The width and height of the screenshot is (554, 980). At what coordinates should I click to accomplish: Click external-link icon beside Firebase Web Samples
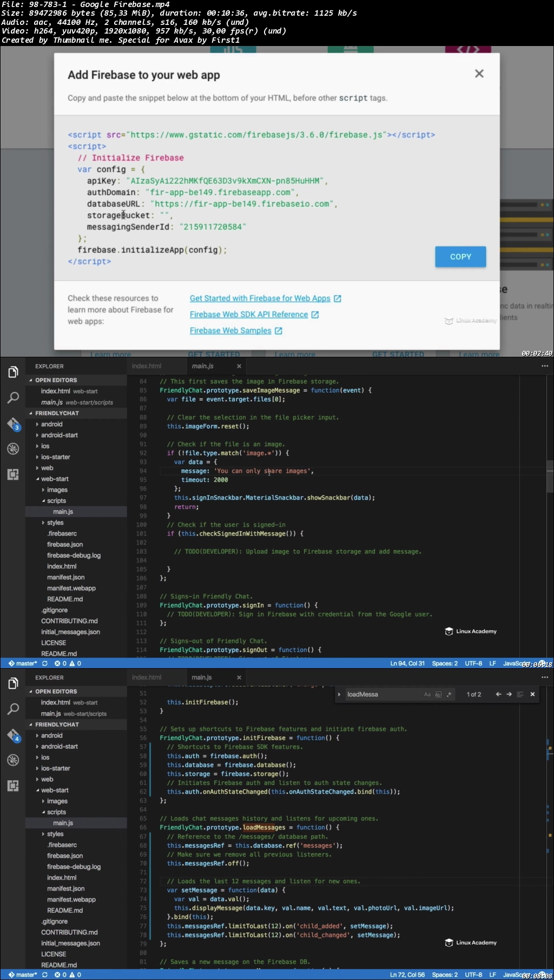279,331
